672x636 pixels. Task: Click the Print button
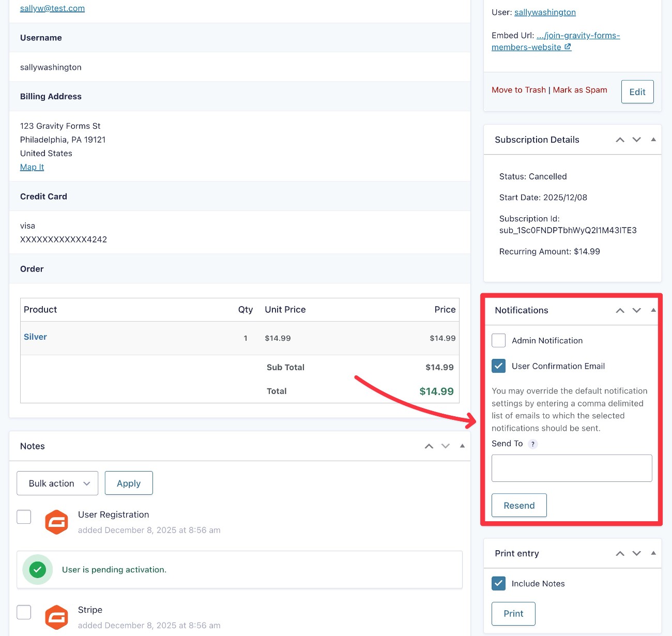[x=513, y=613]
